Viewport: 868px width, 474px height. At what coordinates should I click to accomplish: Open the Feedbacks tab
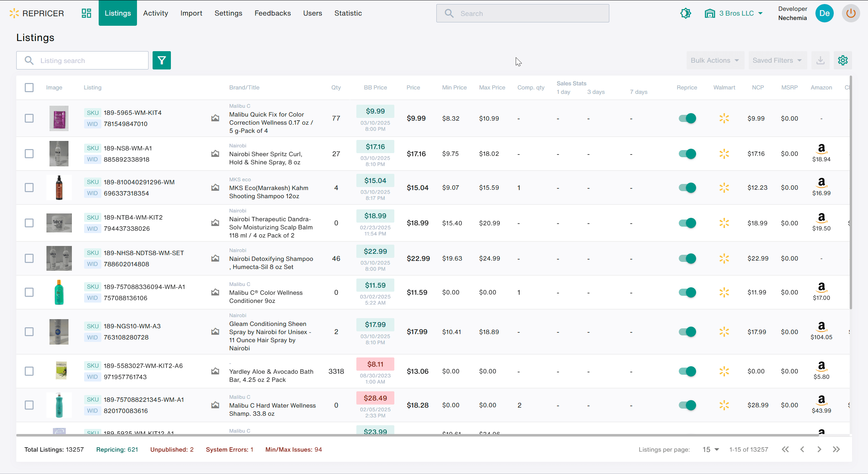273,13
